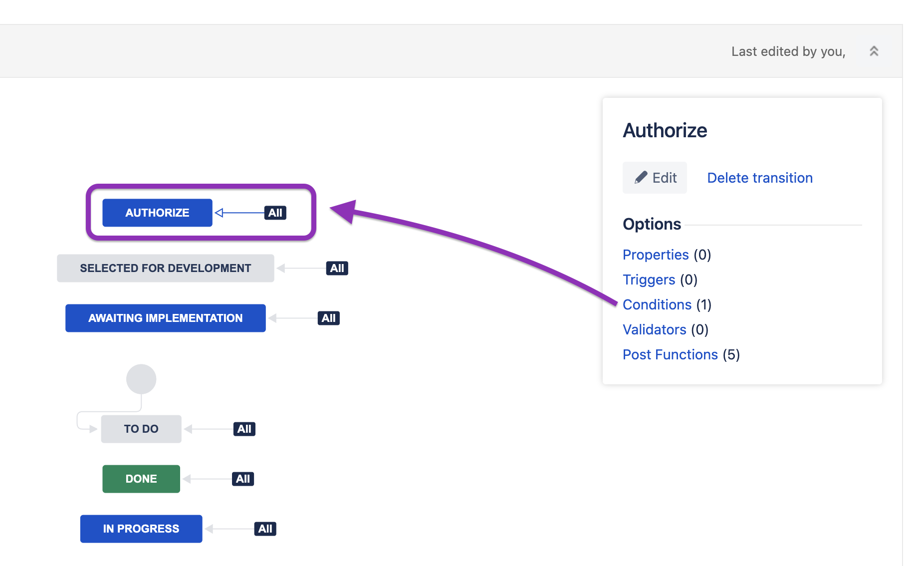Collapse the header with double chevron icon
This screenshot has height=566, width=924.
(874, 51)
